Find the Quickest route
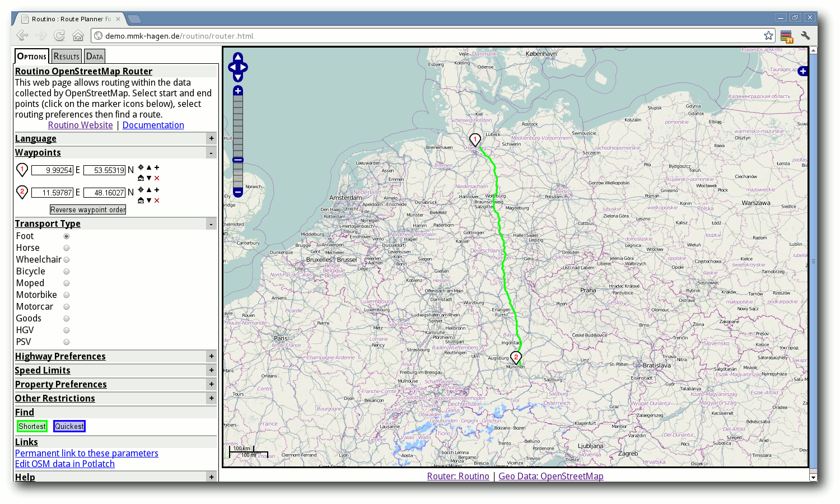Viewport: 840px width, 504px height. 69,426
